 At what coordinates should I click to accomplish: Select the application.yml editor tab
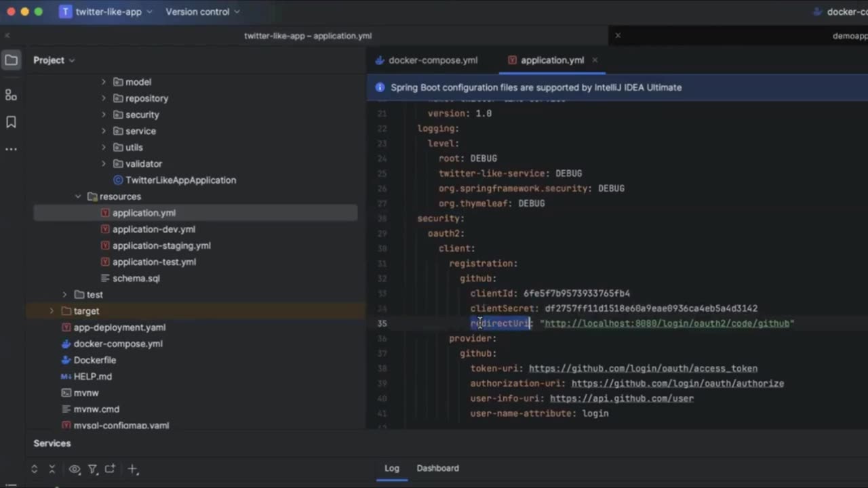coord(552,60)
